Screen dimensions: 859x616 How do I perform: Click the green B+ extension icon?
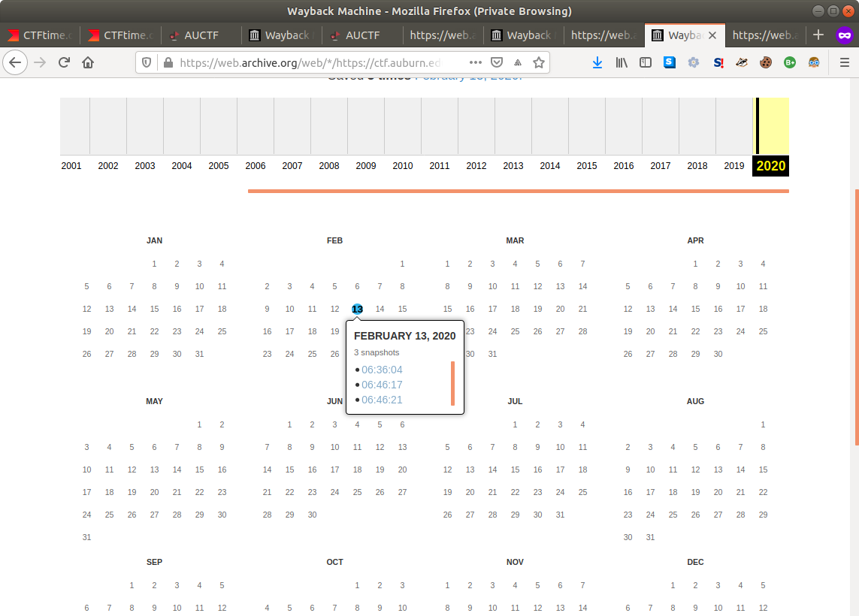click(x=790, y=62)
